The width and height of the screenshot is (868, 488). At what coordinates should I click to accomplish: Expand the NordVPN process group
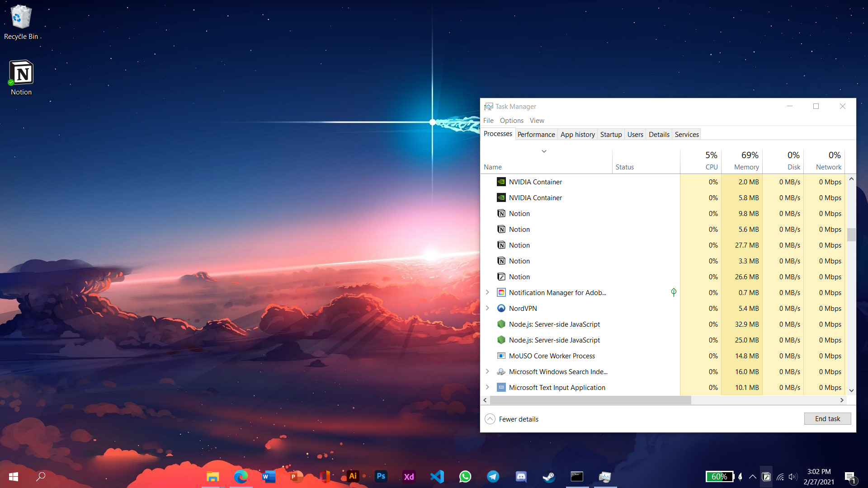click(487, 308)
